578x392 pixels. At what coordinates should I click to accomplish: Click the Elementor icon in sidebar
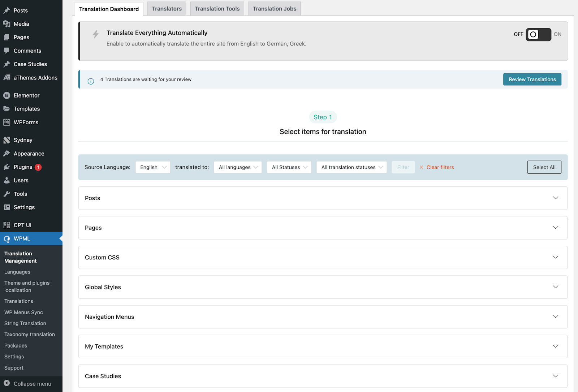tap(7, 95)
